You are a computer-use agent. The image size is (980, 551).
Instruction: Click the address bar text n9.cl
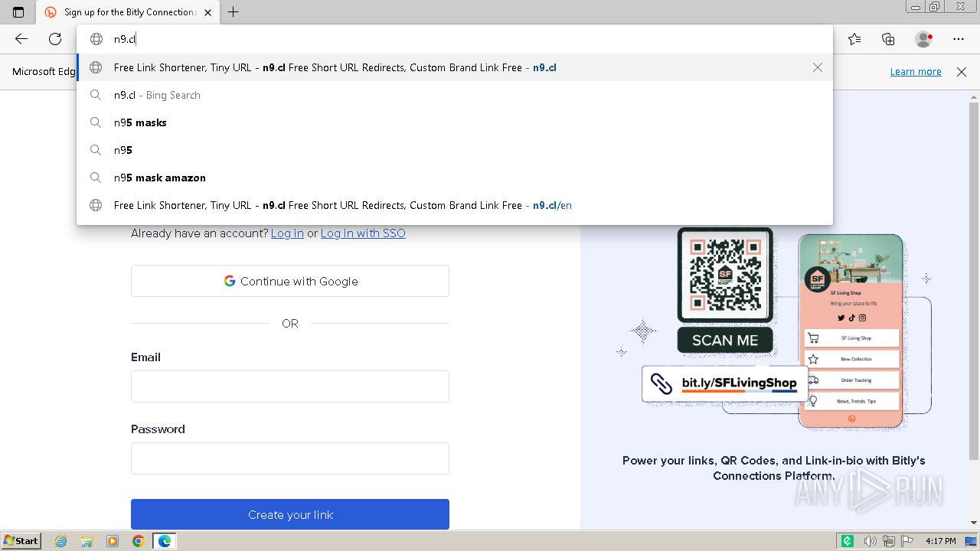coord(125,39)
